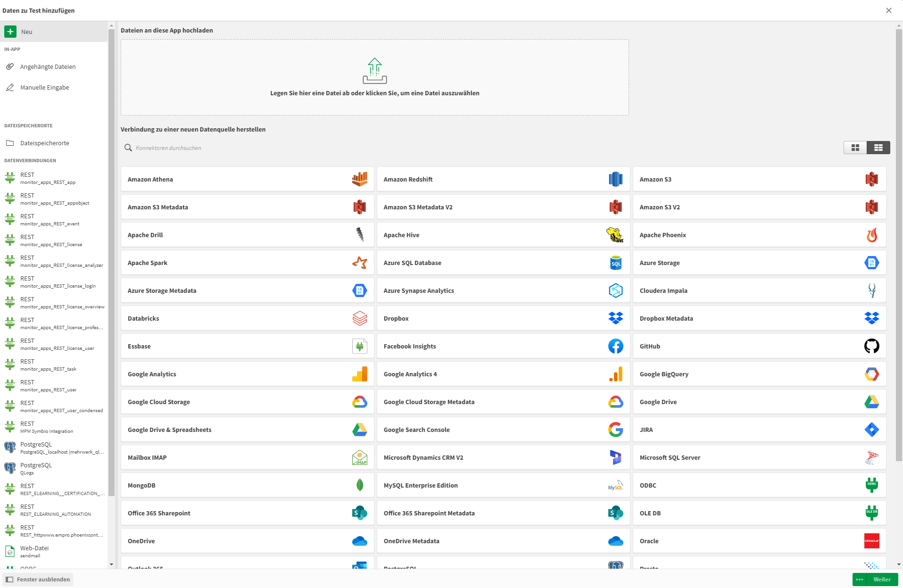This screenshot has height=588, width=903.
Task: Click the Konnektoren durchsuchen search field
Action: pyautogui.click(x=481, y=148)
